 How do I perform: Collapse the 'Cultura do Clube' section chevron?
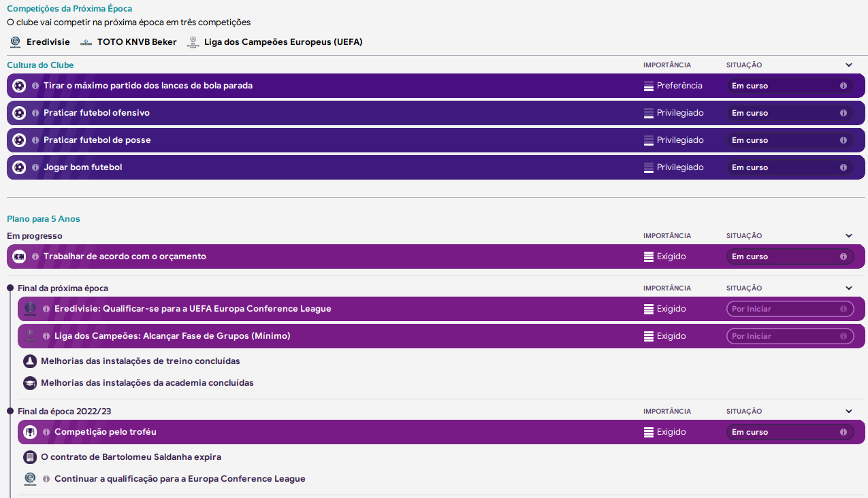pos(849,65)
